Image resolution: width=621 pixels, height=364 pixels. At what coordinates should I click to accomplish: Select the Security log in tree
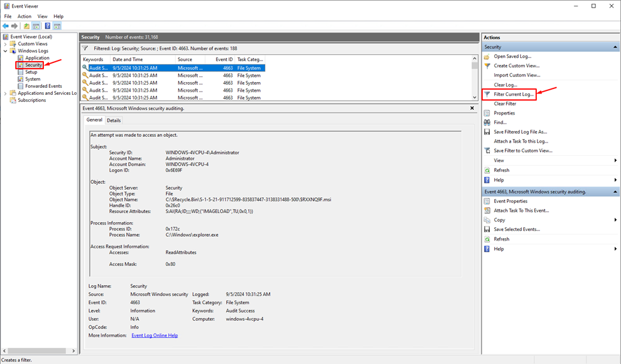[x=33, y=65]
